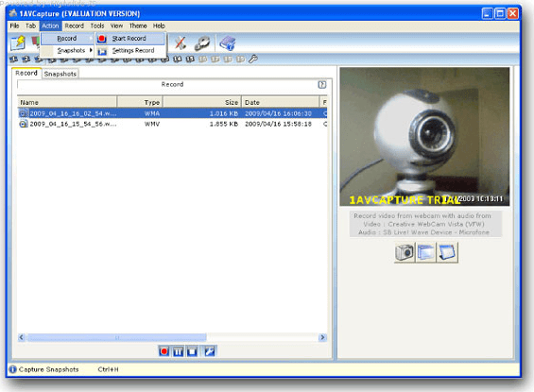Click the red Start Record menu icon
The height and width of the screenshot is (392, 534).
(101, 39)
